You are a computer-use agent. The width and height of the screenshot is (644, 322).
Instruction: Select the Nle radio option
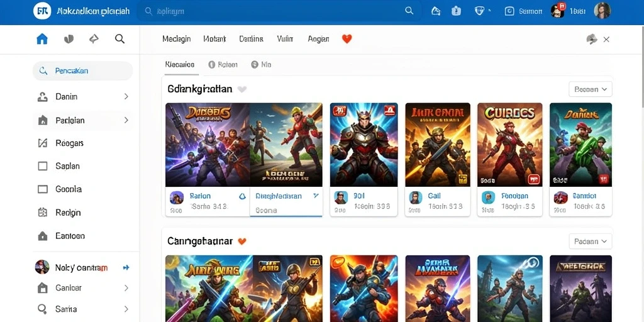click(x=254, y=65)
